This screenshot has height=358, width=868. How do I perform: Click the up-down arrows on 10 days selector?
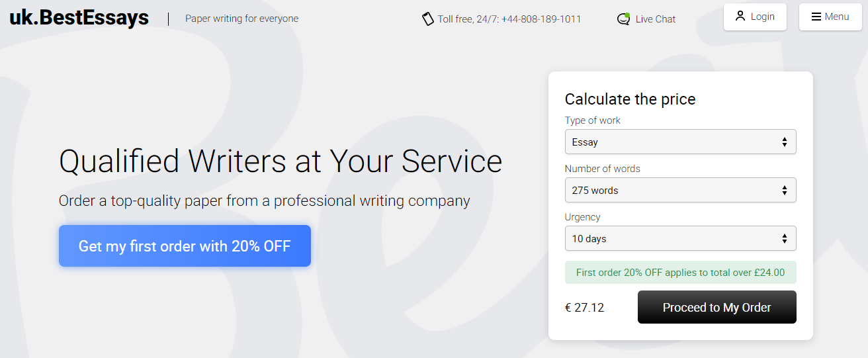tap(785, 239)
